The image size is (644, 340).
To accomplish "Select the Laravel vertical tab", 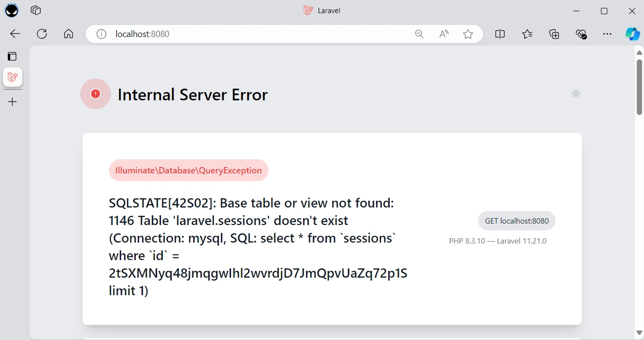I will click(13, 77).
